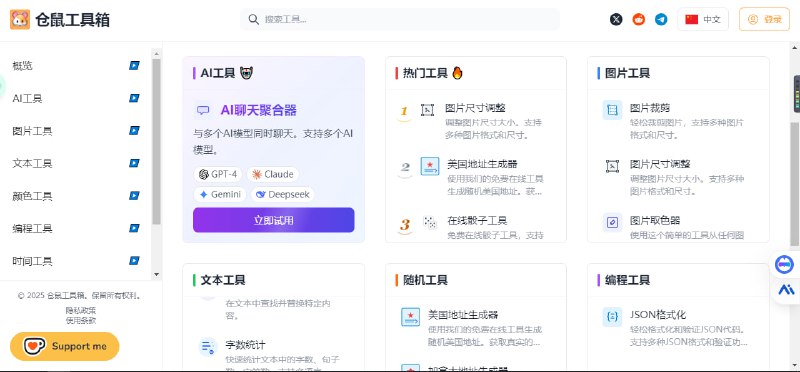Click the GPT-4 model chip
The width and height of the screenshot is (800, 372).
(218, 175)
